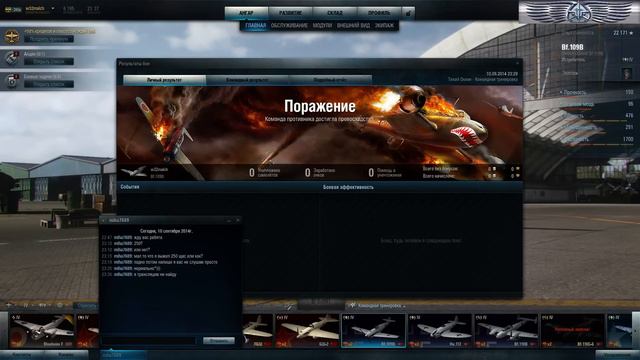Image resolution: width=640 pixels, height=360 pixels.
Task: Click the Помощь в уничтожении counter
Action: 385,173
